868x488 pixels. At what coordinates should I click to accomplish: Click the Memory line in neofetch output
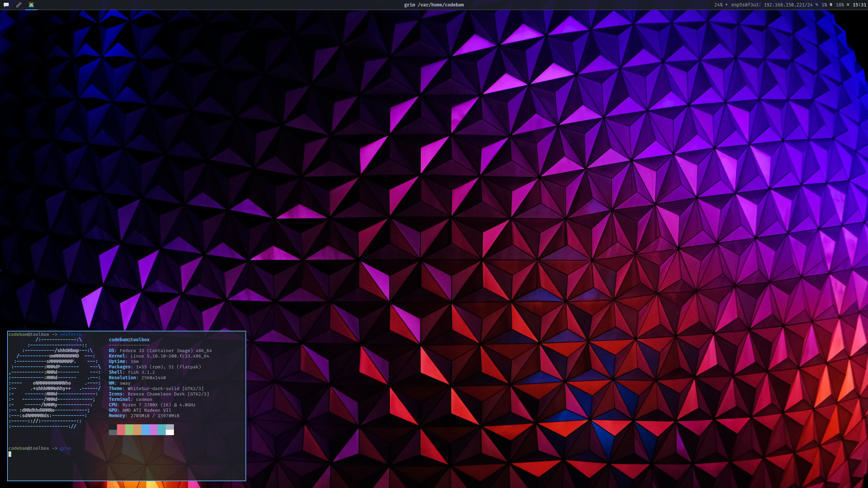[x=144, y=415]
